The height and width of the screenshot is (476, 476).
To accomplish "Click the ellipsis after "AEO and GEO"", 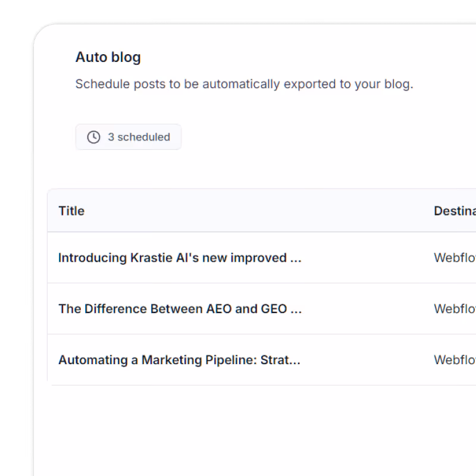I will [296, 310].
